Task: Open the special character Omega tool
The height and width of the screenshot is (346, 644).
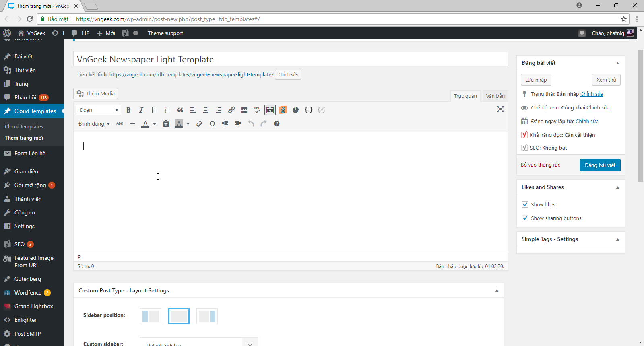Action: pos(212,124)
